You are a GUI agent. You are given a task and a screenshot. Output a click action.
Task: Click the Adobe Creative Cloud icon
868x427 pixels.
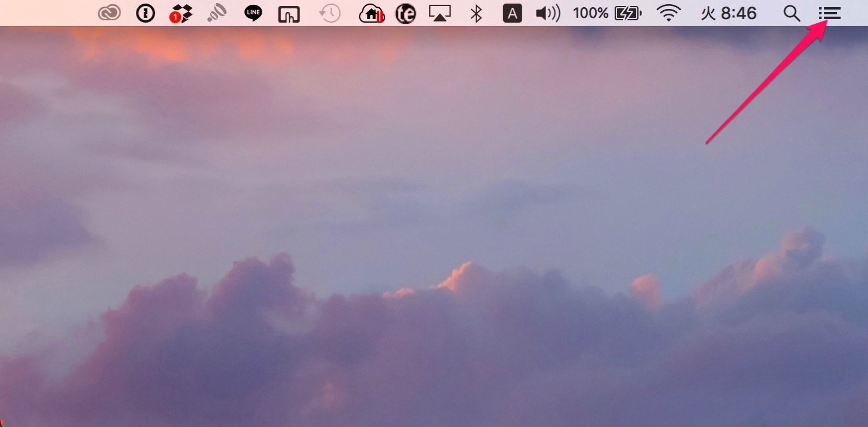click(109, 13)
